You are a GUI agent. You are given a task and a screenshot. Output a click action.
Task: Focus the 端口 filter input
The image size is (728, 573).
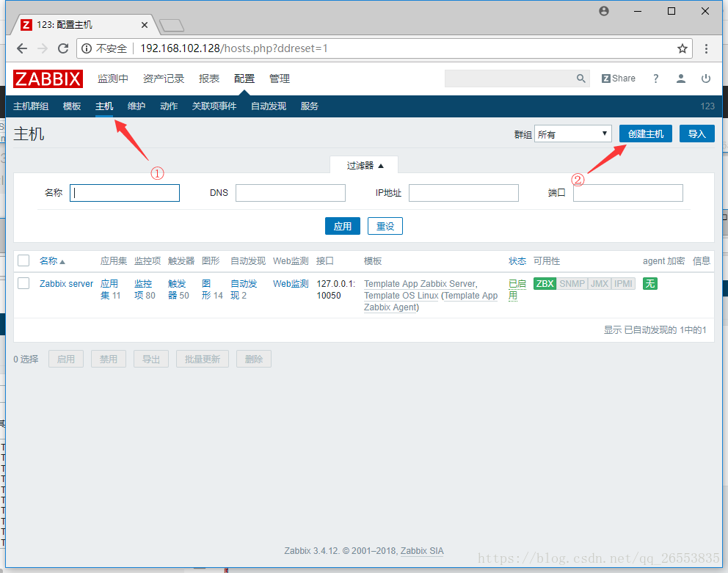click(x=627, y=193)
